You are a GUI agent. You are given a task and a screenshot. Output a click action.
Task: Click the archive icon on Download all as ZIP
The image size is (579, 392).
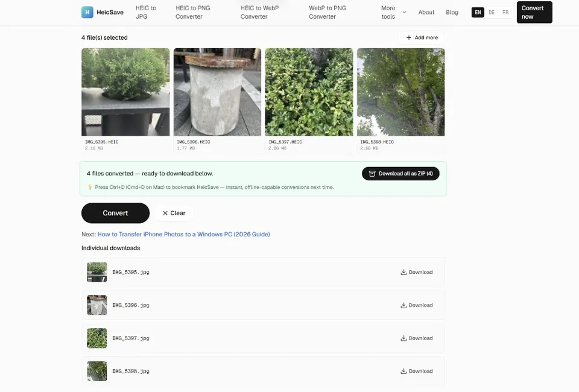click(372, 174)
